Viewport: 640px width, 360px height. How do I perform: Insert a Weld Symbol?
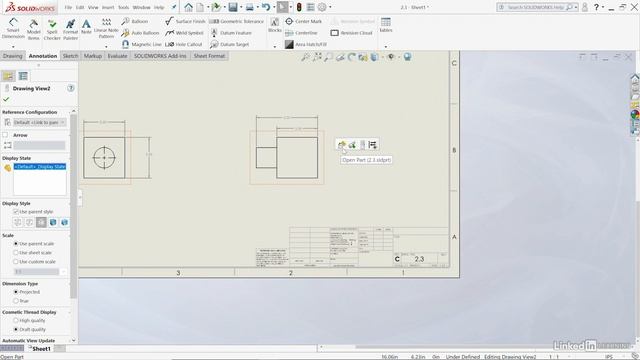[x=184, y=33]
